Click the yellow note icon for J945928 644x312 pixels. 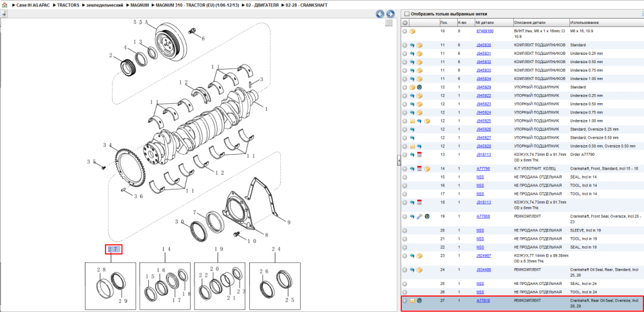412,146
